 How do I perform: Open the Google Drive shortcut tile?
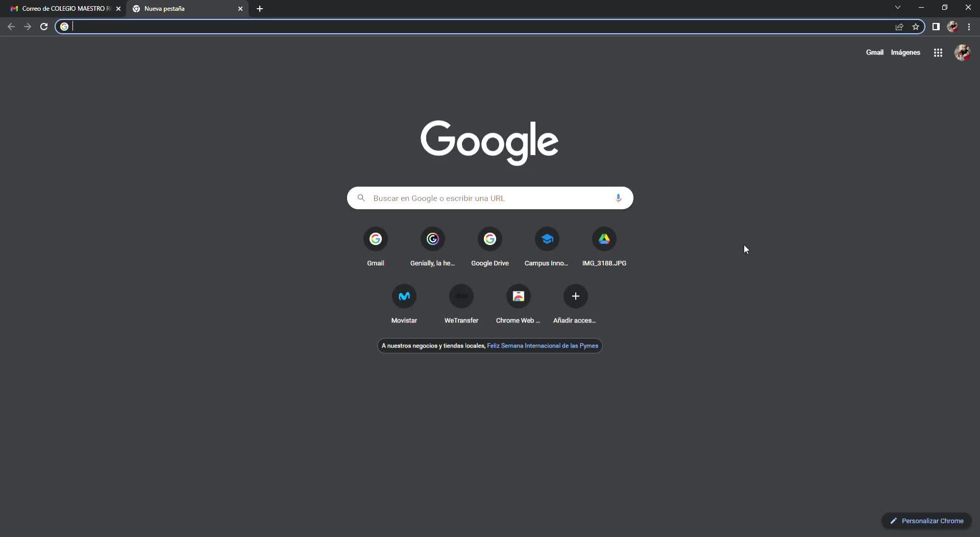[490, 248]
